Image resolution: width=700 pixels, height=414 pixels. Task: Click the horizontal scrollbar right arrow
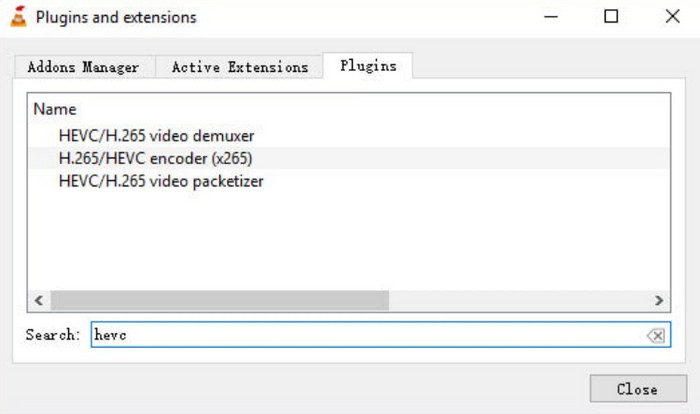coord(659,300)
